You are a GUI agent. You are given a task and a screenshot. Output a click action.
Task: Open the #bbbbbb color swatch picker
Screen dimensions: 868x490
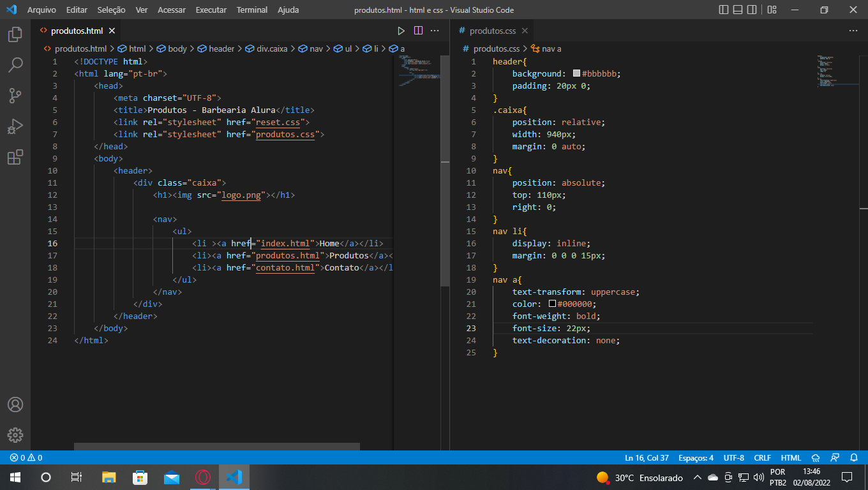click(x=576, y=73)
